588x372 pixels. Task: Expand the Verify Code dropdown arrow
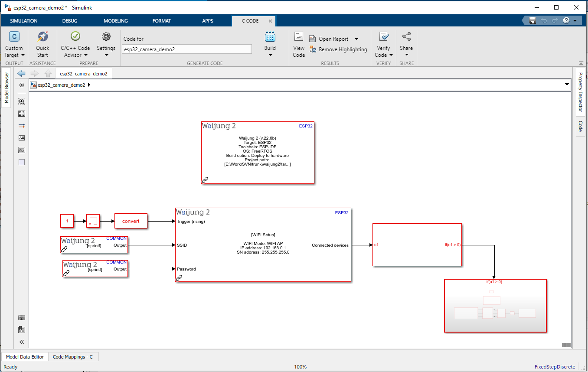click(x=391, y=55)
